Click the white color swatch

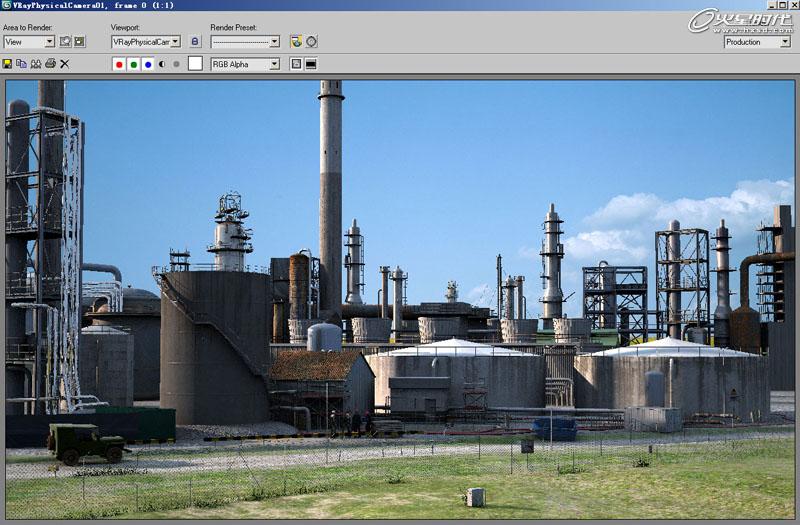coord(195,64)
